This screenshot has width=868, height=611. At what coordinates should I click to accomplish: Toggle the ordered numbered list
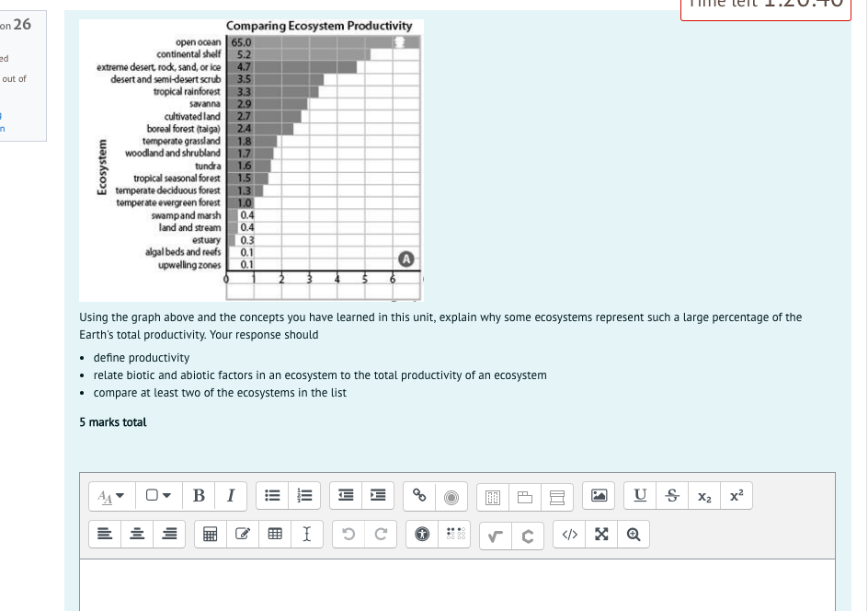(304, 495)
